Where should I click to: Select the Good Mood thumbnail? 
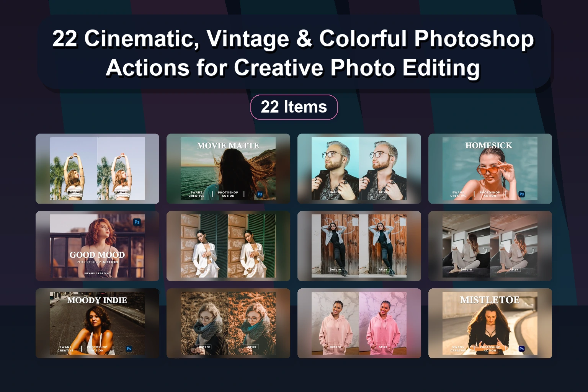tap(97, 246)
